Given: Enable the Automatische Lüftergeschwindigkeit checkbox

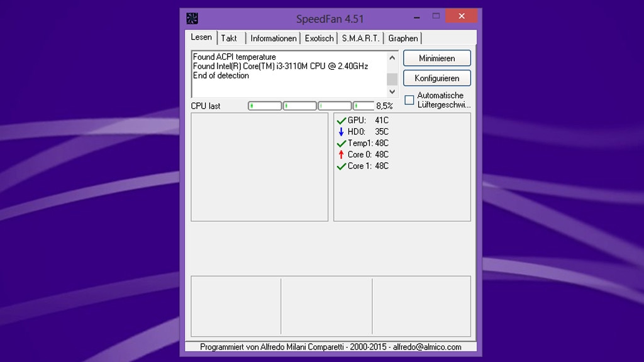Looking at the screenshot, I should 409,100.
